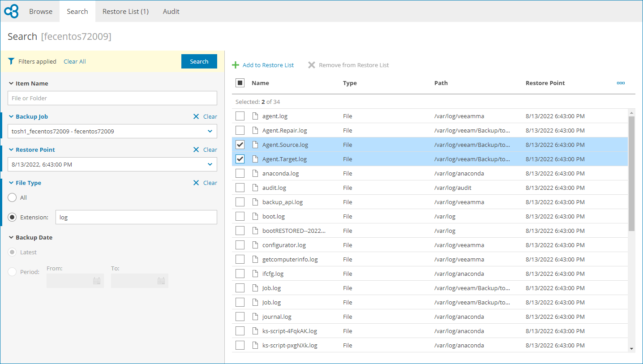Viewport: 643px width, 364px height.
Task: Click the Clear X icon beside Restore Point
Action: (x=196, y=150)
